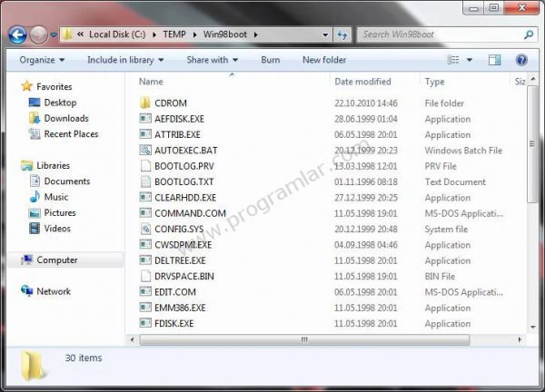This screenshot has width=545, height=392.
Task: Open Desktop in navigation pane
Action: (x=60, y=103)
